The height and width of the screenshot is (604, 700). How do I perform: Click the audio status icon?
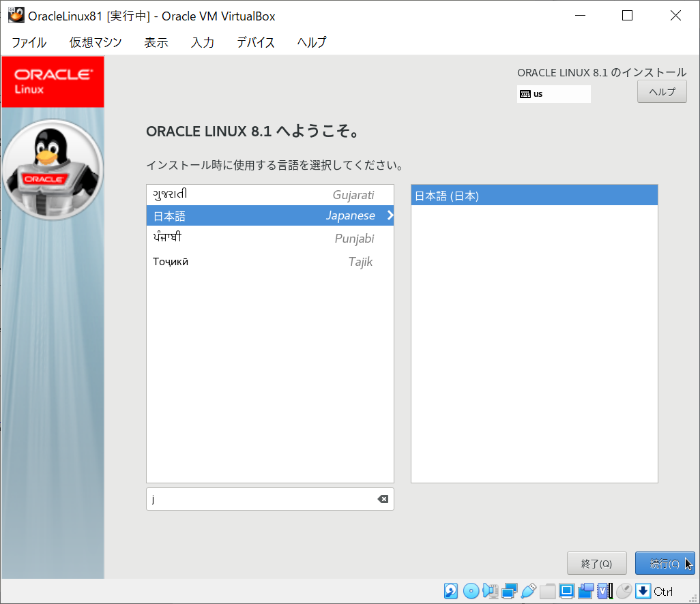pyautogui.click(x=489, y=591)
